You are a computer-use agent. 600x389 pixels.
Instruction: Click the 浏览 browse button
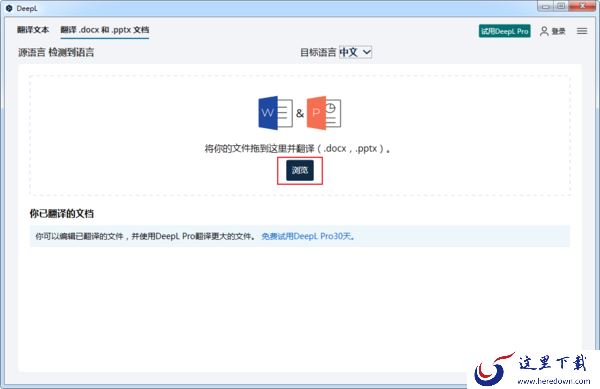coord(300,170)
